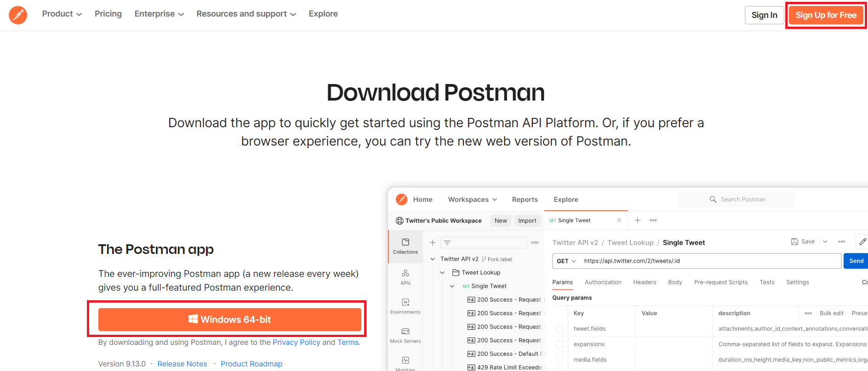Open the Explore link in the top navigation

pyautogui.click(x=323, y=14)
